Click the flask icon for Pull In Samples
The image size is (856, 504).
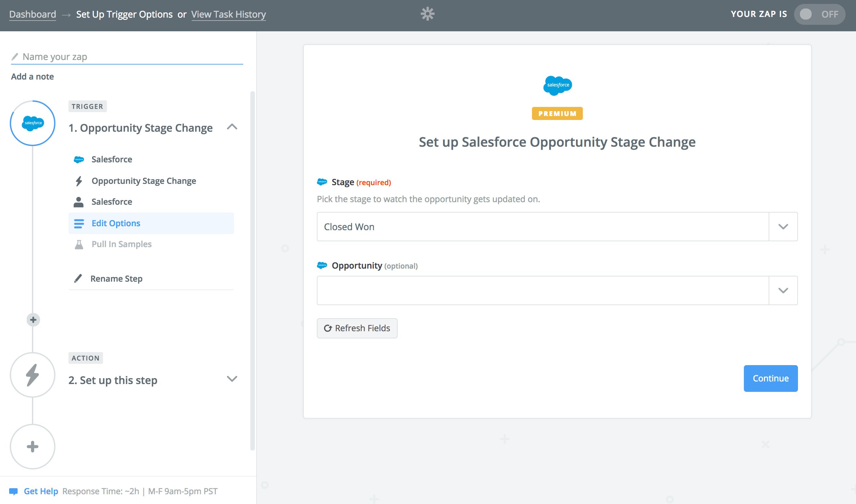(x=79, y=244)
